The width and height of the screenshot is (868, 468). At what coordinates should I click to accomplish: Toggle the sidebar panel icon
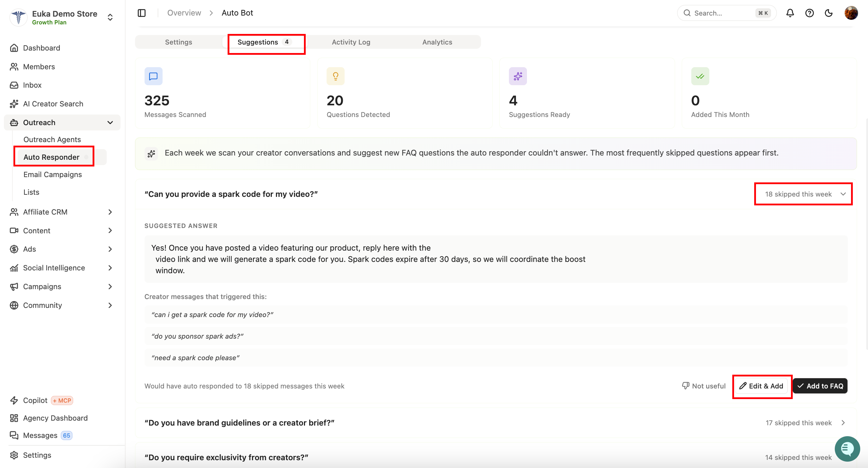(x=142, y=13)
